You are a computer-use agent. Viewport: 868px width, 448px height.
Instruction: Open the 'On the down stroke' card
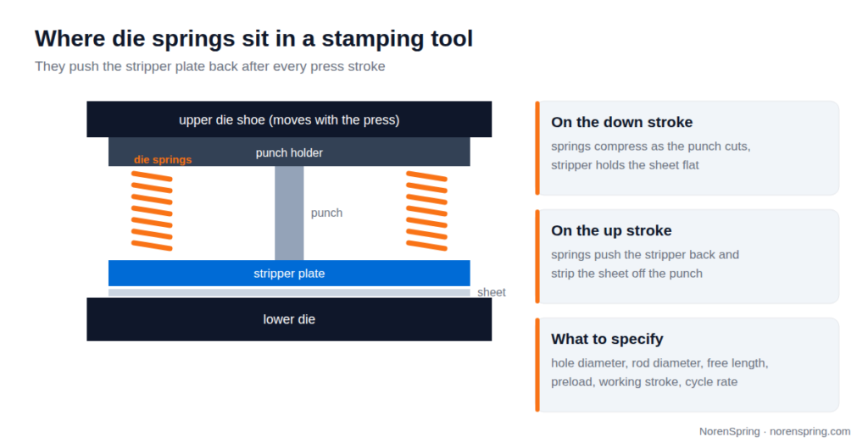tap(687, 148)
